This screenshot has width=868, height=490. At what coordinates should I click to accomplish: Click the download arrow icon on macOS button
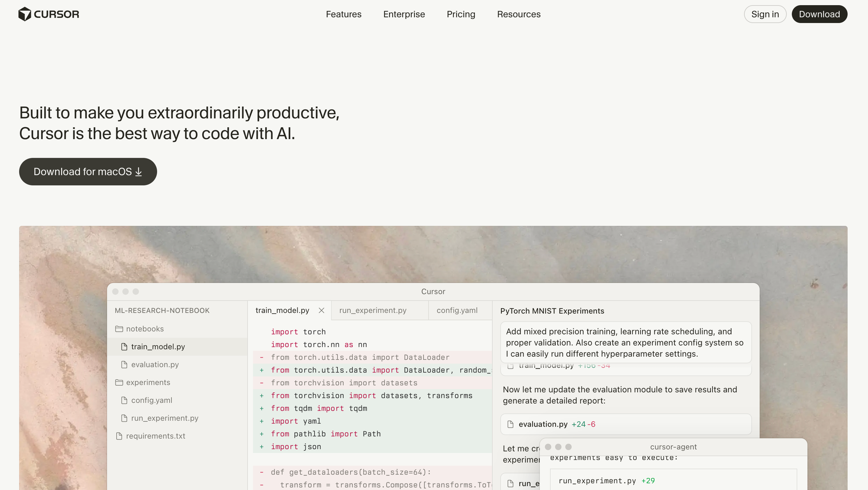138,172
